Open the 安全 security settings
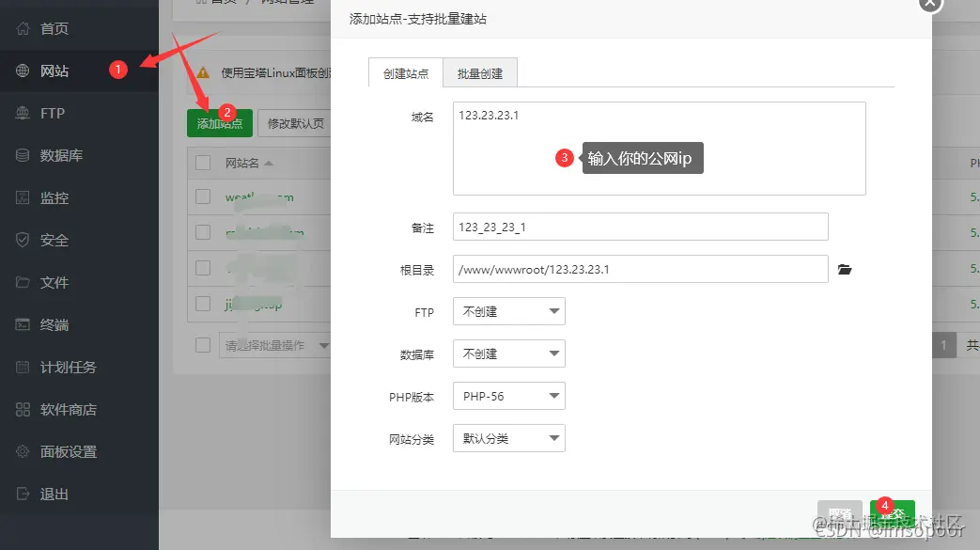The height and width of the screenshot is (550, 980). [x=49, y=240]
